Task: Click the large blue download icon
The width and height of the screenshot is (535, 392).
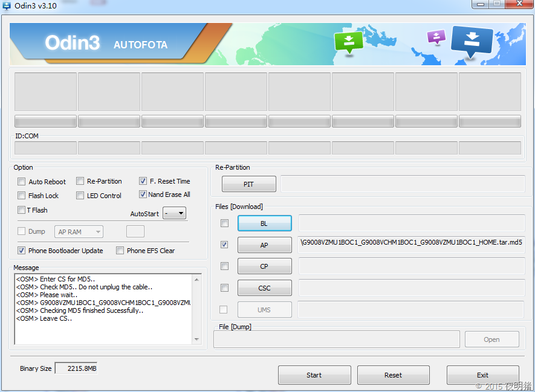Action: pos(472,40)
